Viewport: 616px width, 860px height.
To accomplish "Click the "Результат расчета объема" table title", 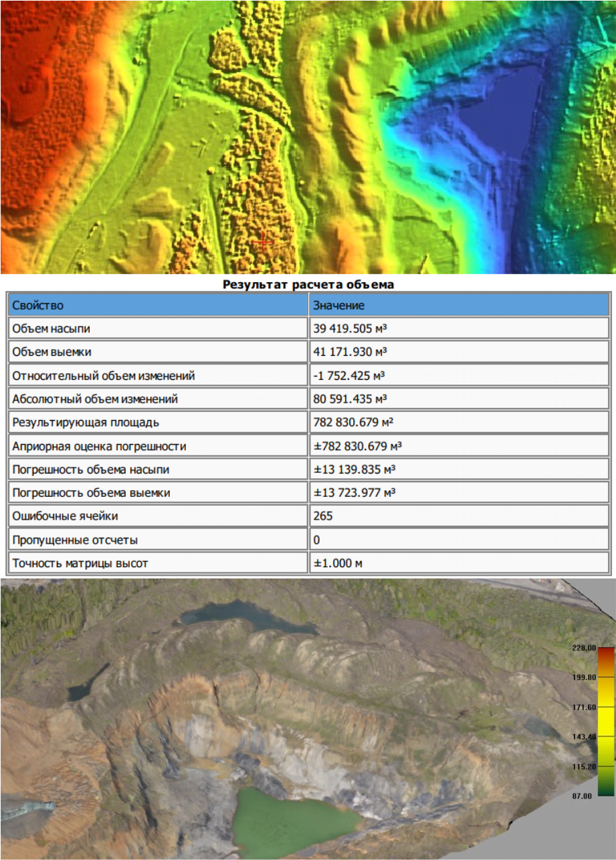I will (x=308, y=284).
